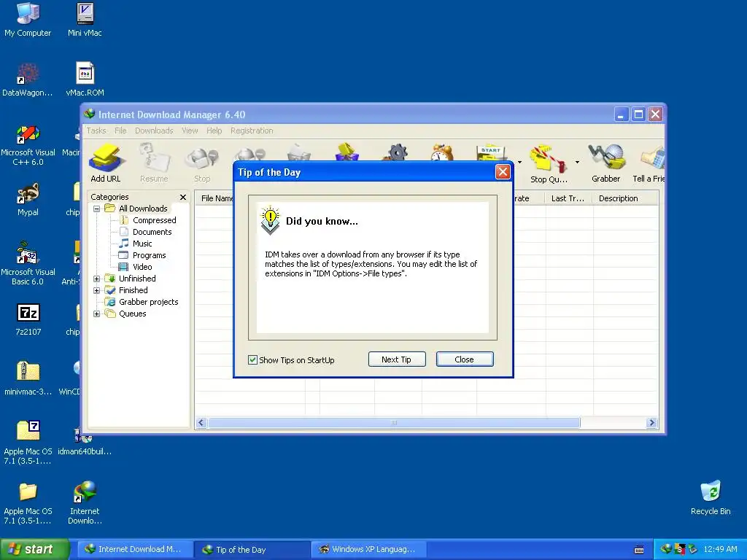Click the Resume toolbar icon
This screenshot has height=560, width=747.
[154, 163]
